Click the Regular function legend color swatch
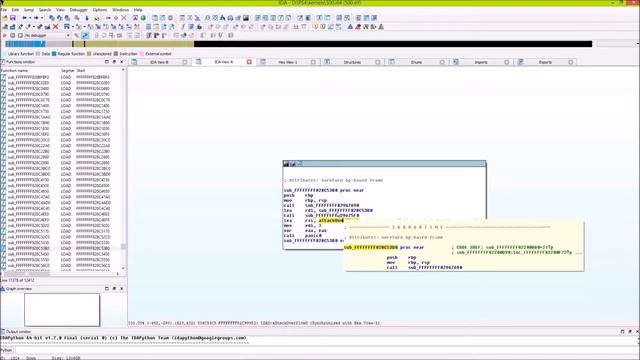Screen dimensions: 640x360 click(54, 54)
